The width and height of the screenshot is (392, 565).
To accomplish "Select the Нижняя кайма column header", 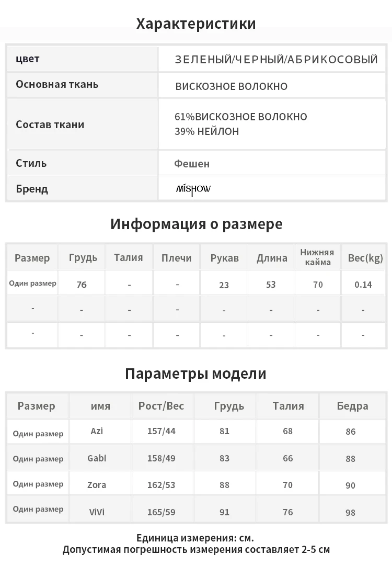I will [317, 257].
